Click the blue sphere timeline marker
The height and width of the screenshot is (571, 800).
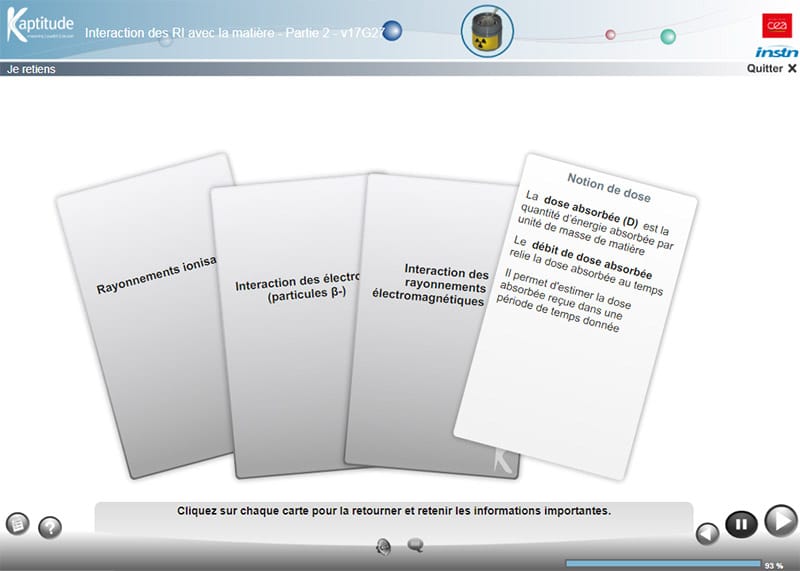tap(393, 32)
